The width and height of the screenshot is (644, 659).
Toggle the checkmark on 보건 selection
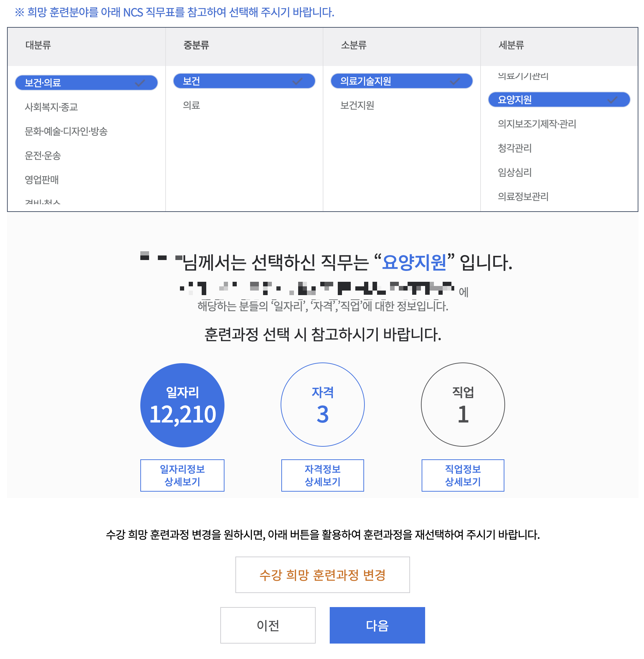click(244, 81)
